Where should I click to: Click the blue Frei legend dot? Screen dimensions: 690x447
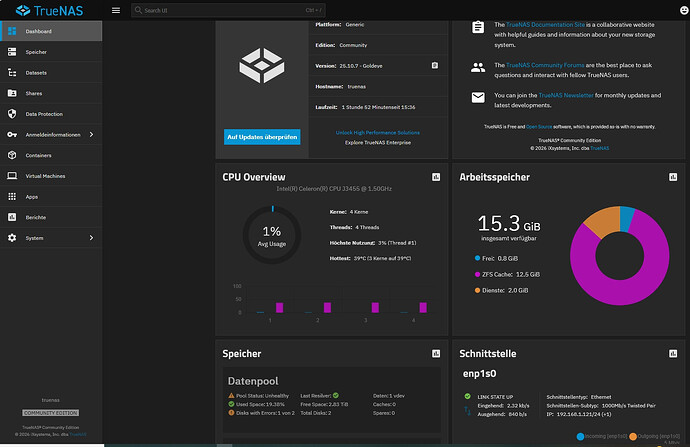[477, 258]
